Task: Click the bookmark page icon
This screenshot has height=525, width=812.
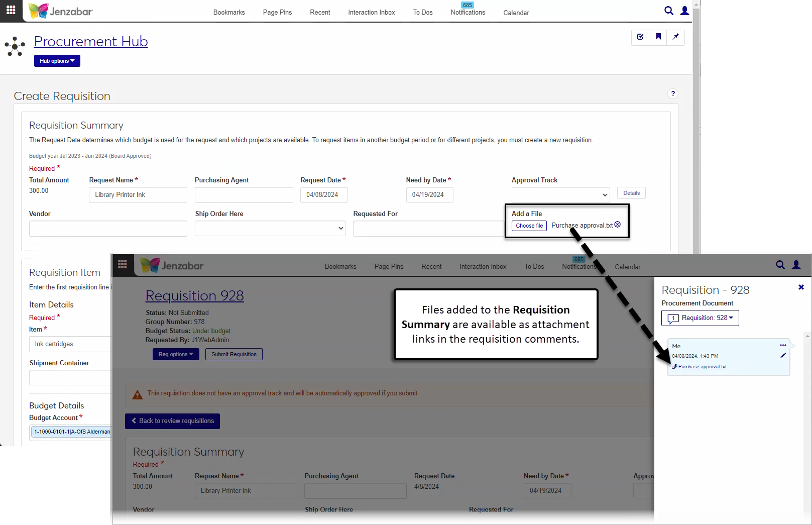Action: pyautogui.click(x=658, y=37)
